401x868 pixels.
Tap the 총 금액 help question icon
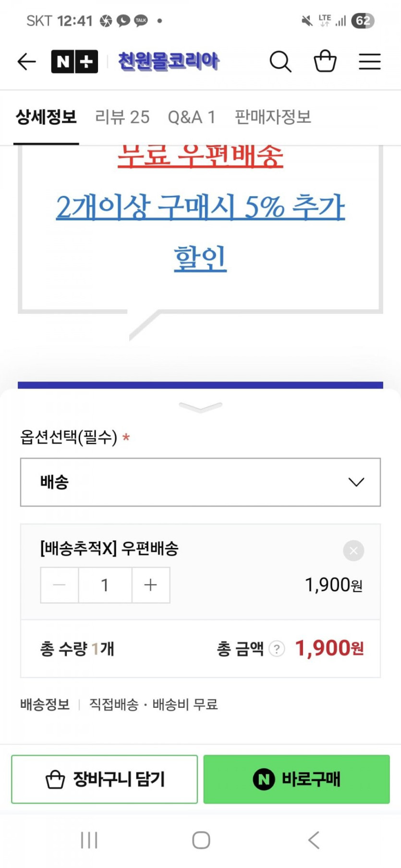(277, 649)
